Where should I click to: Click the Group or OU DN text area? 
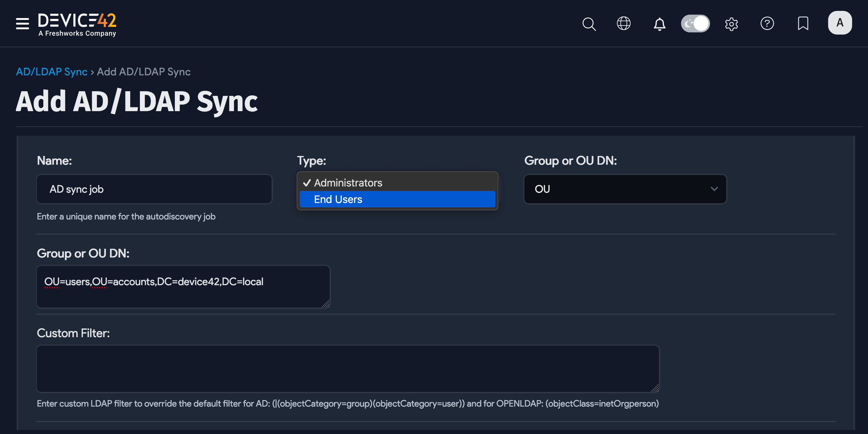click(183, 286)
